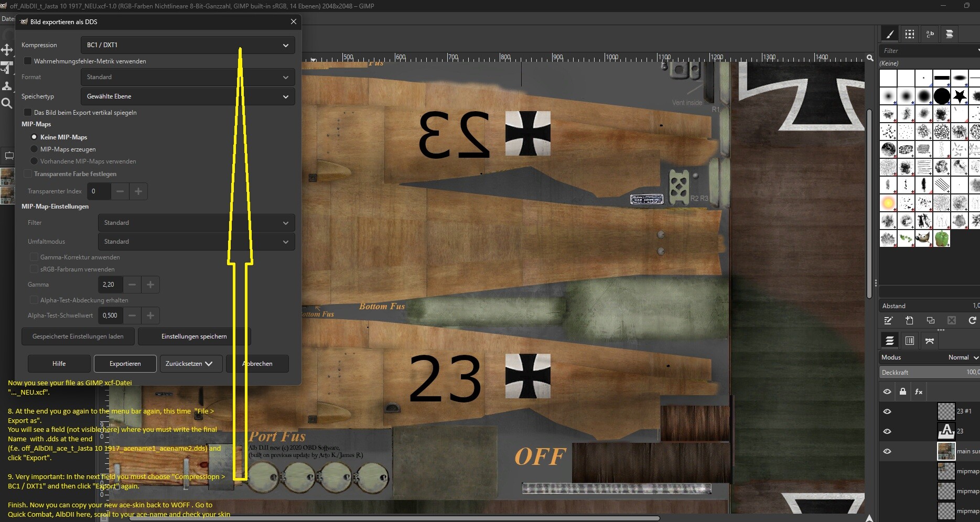Hide the 23 text layer via its eye icon

(x=887, y=431)
